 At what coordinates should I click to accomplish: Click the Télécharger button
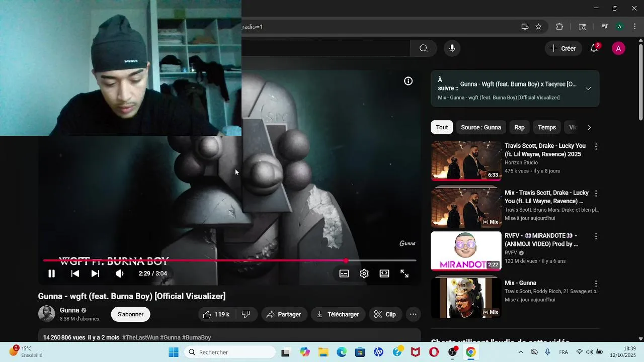pyautogui.click(x=338, y=314)
